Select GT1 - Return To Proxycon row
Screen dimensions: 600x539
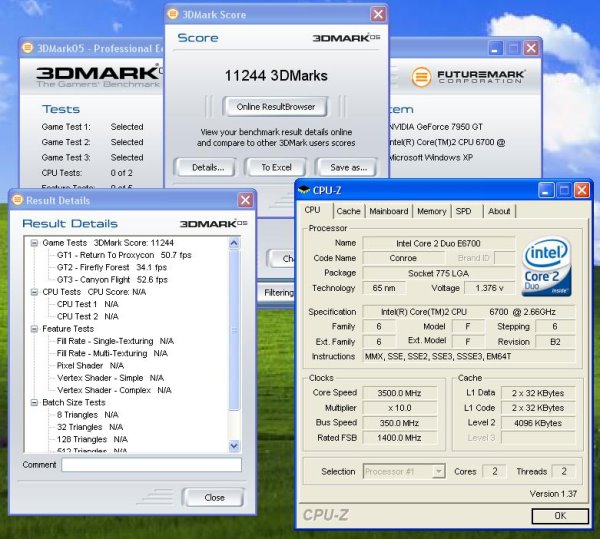[124, 255]
